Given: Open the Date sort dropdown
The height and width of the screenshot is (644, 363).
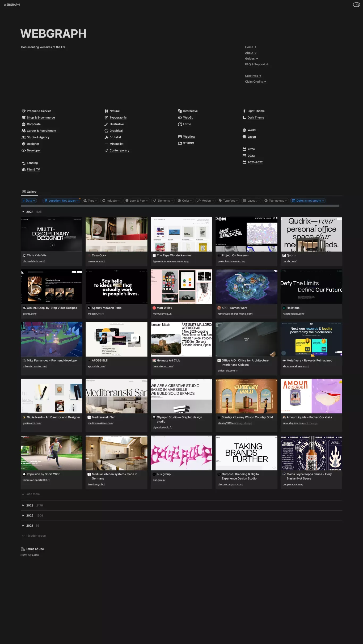Looking at the screenshot, I should tap(29, 201).
